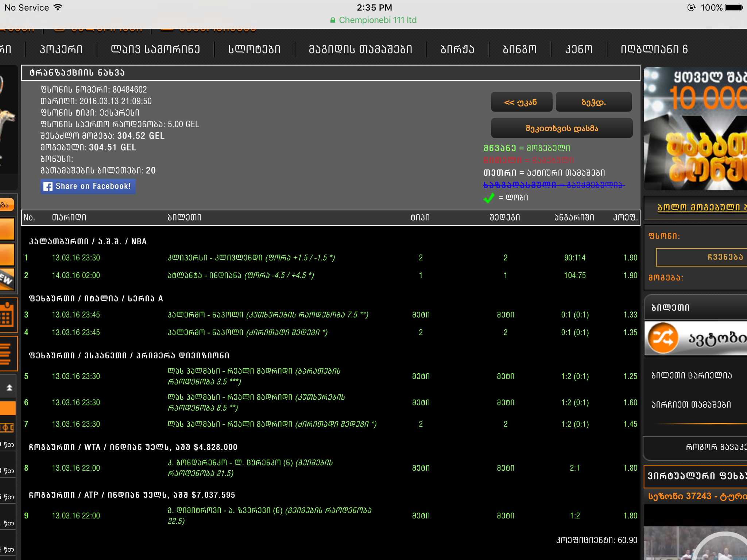Click Share on Facebook button

(88, 186)
